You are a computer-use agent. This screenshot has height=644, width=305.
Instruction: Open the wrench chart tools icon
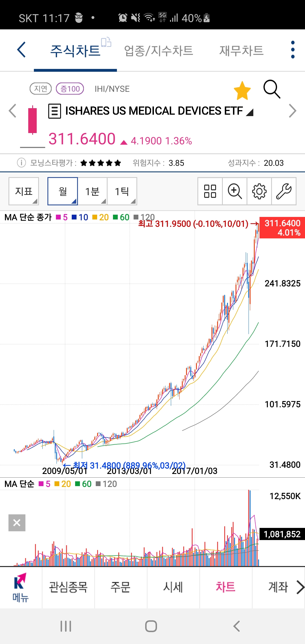pyautogui.click(x=284, y=191)
